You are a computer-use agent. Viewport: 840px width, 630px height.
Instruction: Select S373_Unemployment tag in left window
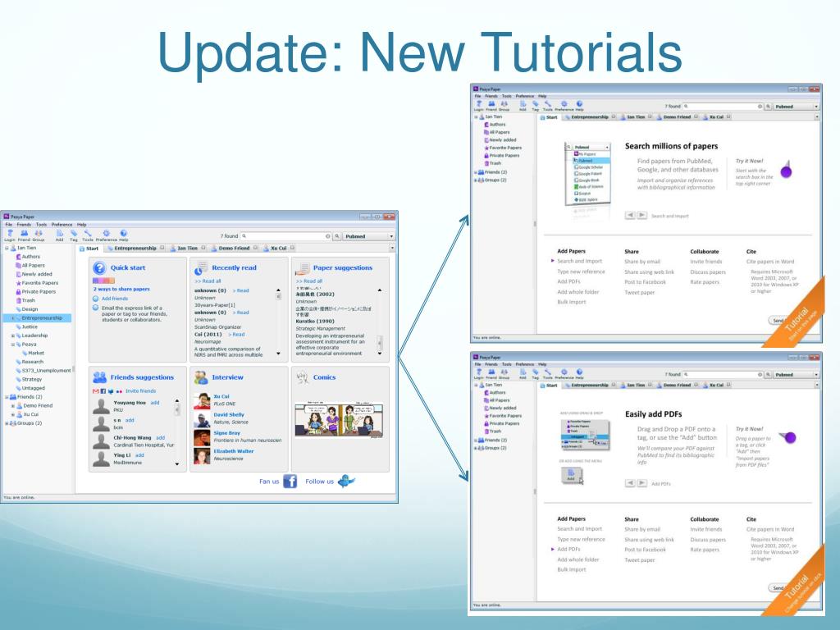tap(43, 371)
